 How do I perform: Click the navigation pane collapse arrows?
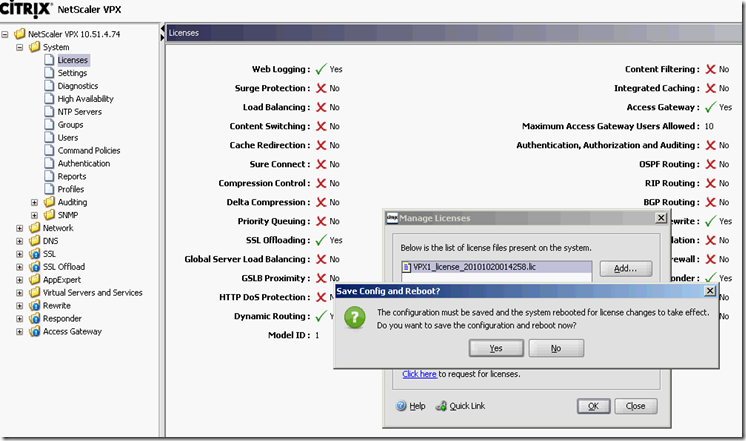(162, 33)
